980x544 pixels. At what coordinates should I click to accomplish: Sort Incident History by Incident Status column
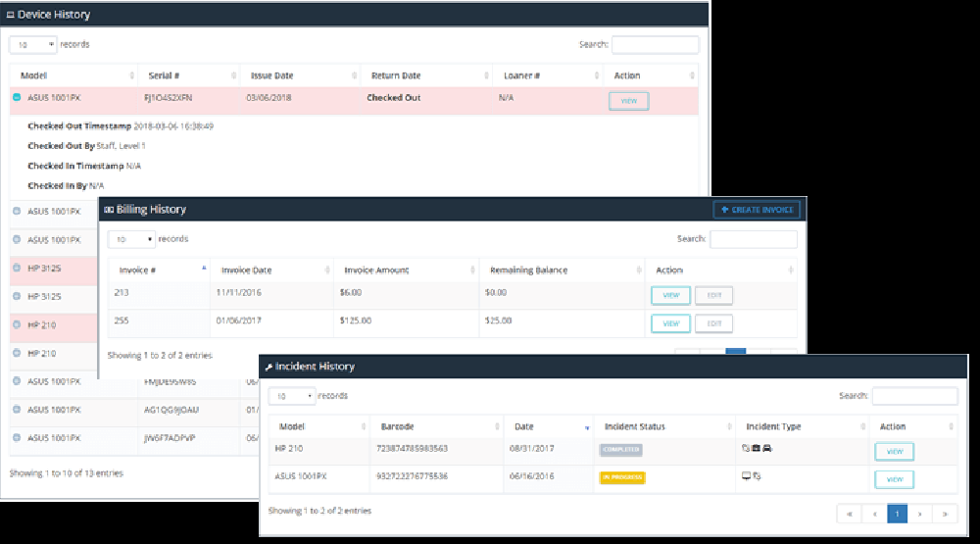click(x=664, y=427)
